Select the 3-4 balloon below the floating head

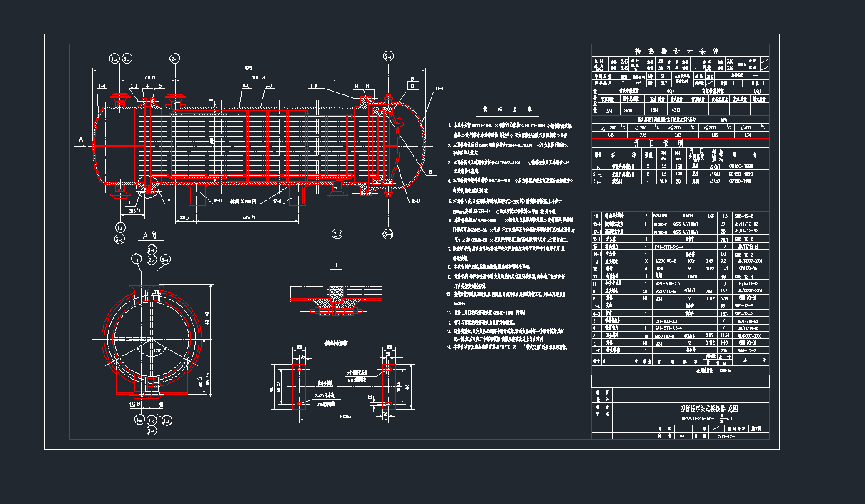point(387,234)
